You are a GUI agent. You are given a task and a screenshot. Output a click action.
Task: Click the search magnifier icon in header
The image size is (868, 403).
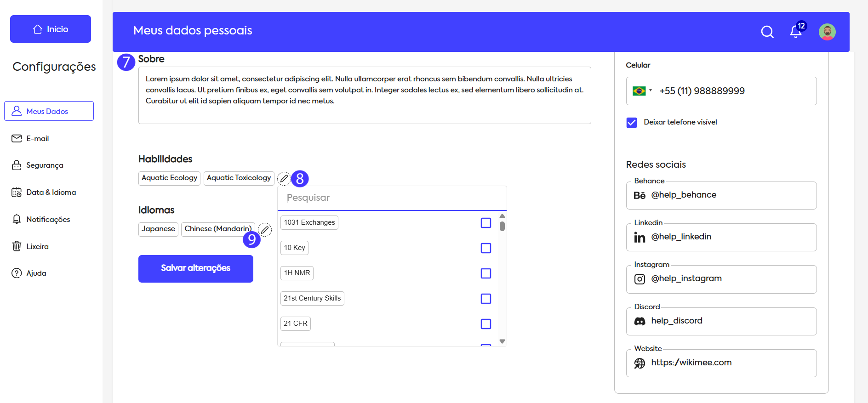tap(767, 32)
